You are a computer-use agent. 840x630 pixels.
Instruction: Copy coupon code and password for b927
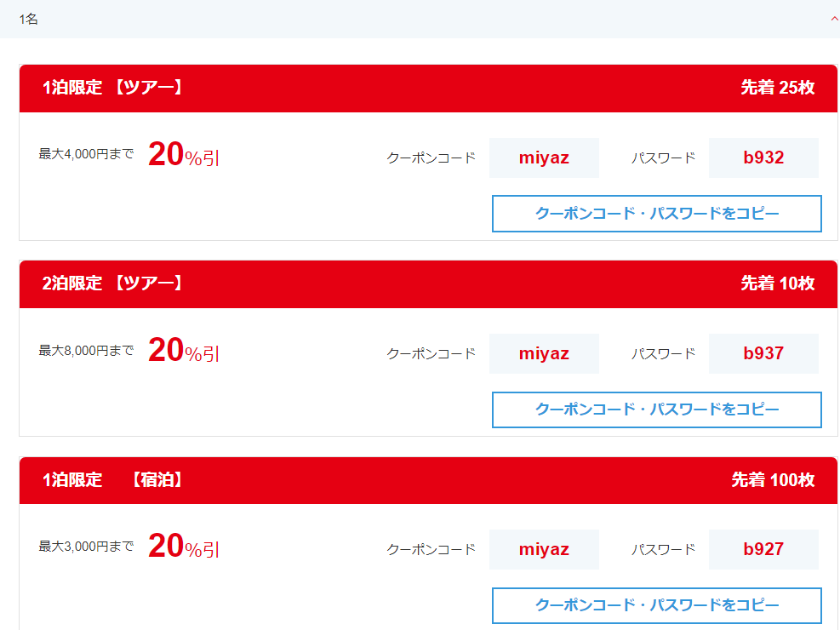tap(657, 605)
